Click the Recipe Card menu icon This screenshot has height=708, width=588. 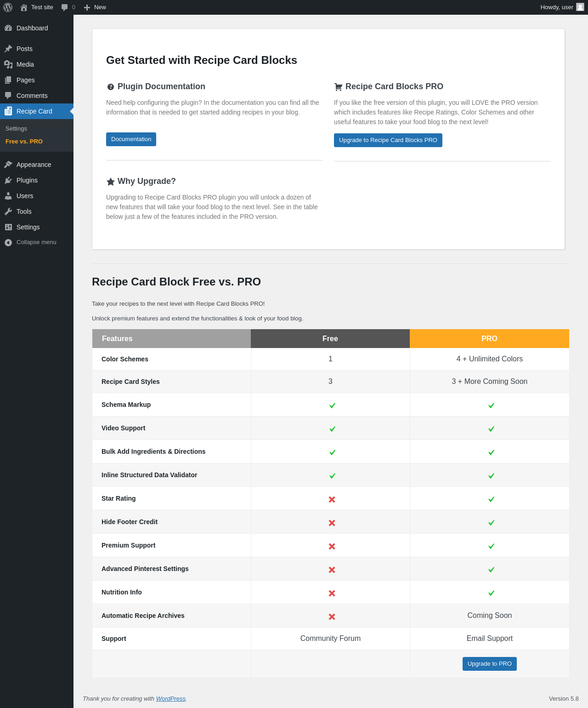8,111
